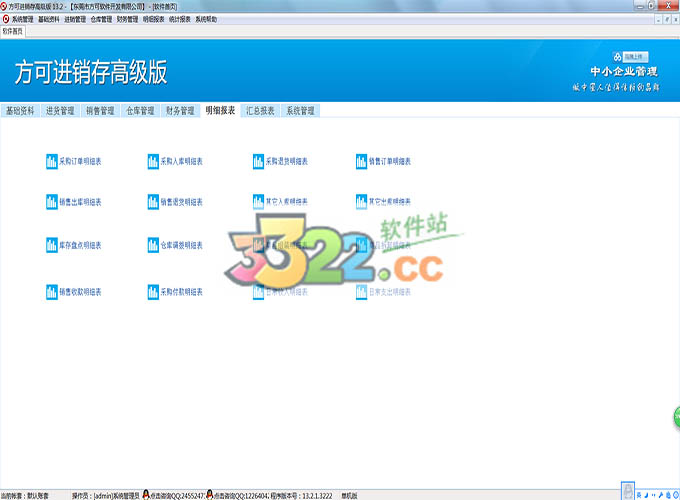
Task: Click the cloud upload icon in blue banner
Action: pos(617,57)
